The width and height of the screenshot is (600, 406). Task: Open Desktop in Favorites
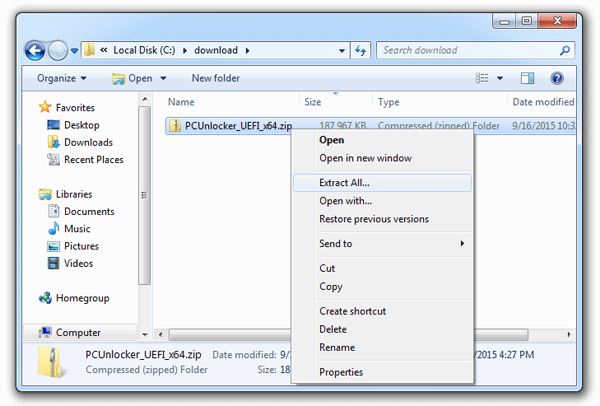81,125
